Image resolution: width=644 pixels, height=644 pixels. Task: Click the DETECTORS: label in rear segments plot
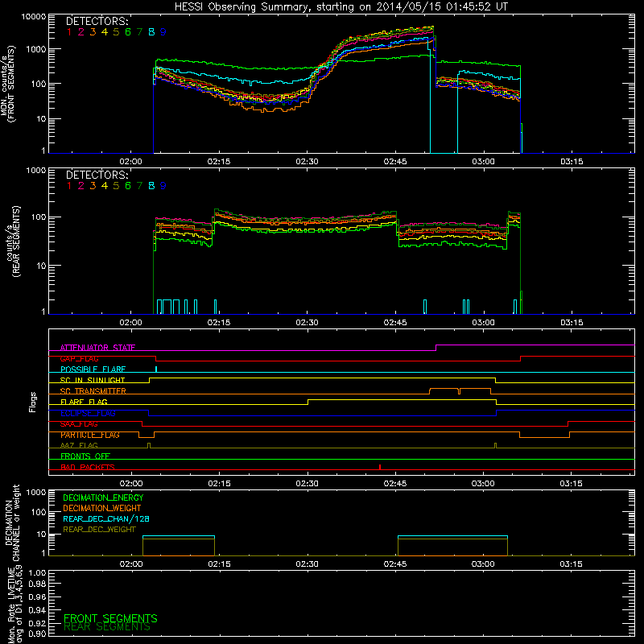pyautogui.click(x=97, y=175)
